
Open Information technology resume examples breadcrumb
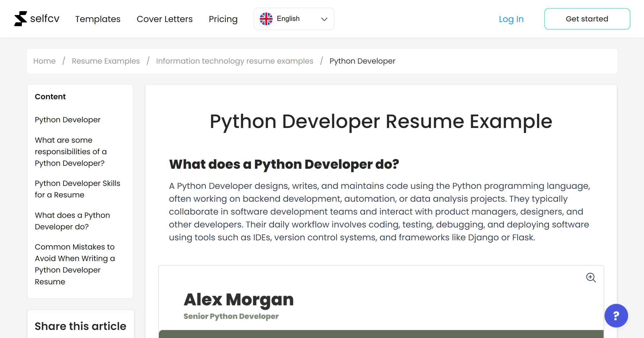235,61
